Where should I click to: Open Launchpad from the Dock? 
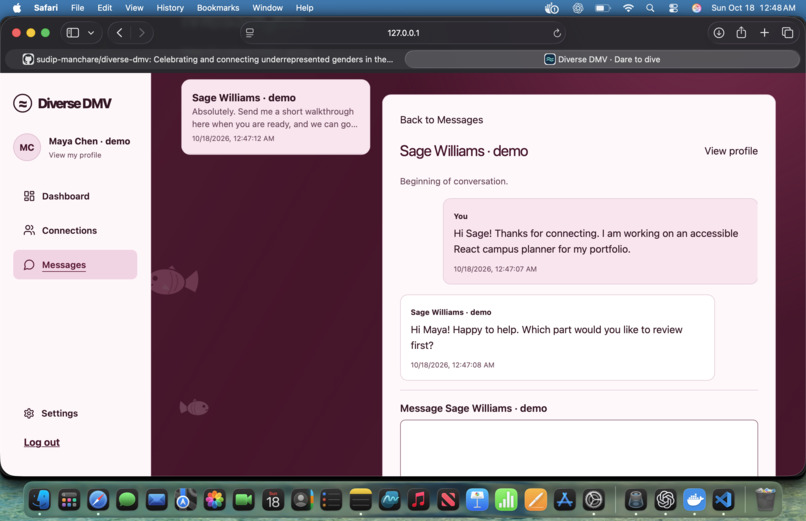(x=69, y=499)
